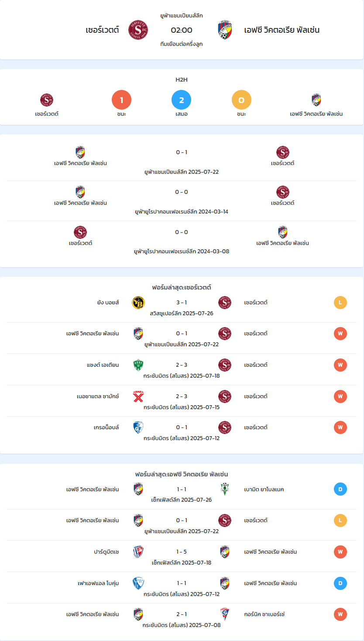
Task: Open the 0-0 match dated 2024-03-08
Action: click(182, 241)
